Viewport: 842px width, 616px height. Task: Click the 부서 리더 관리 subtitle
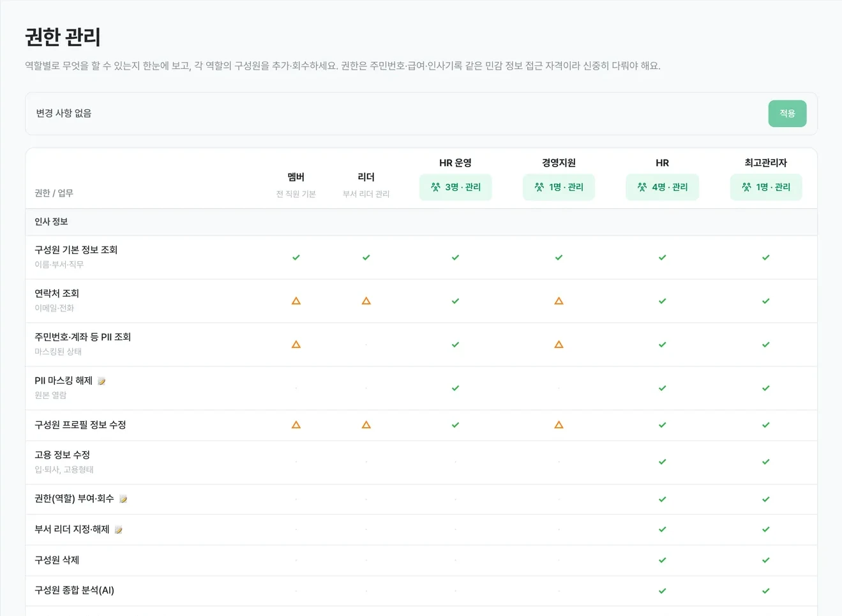click(x=366, y=194)
